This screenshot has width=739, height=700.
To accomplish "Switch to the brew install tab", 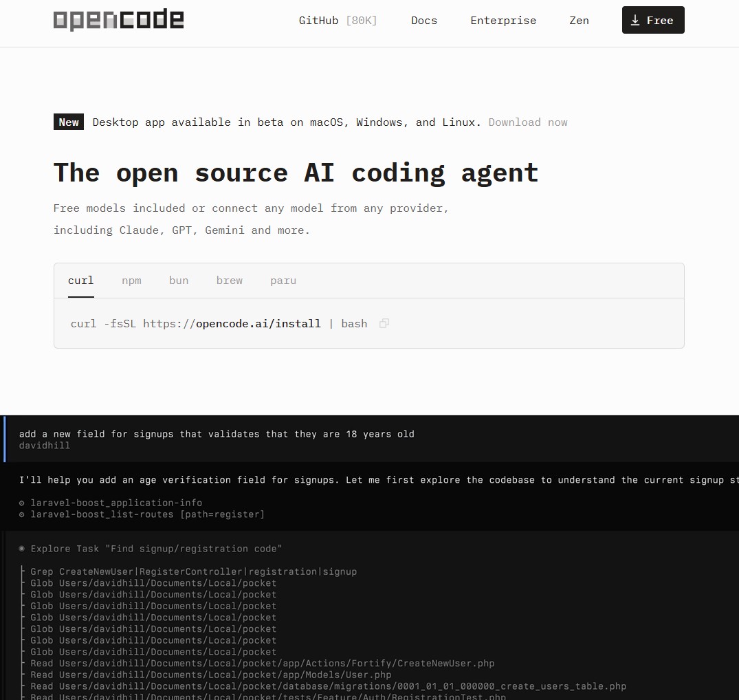I will click(229, 281).
